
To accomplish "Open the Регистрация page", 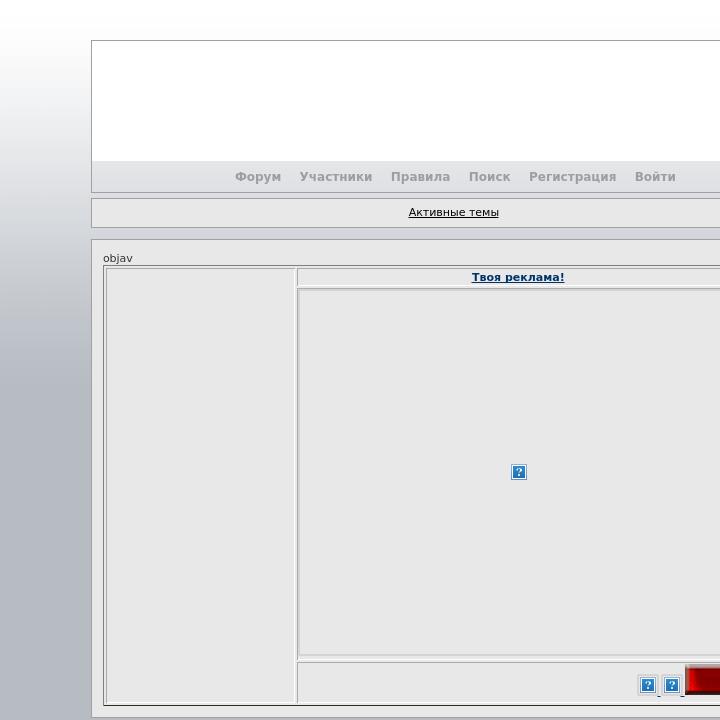I will click(572, 177).
